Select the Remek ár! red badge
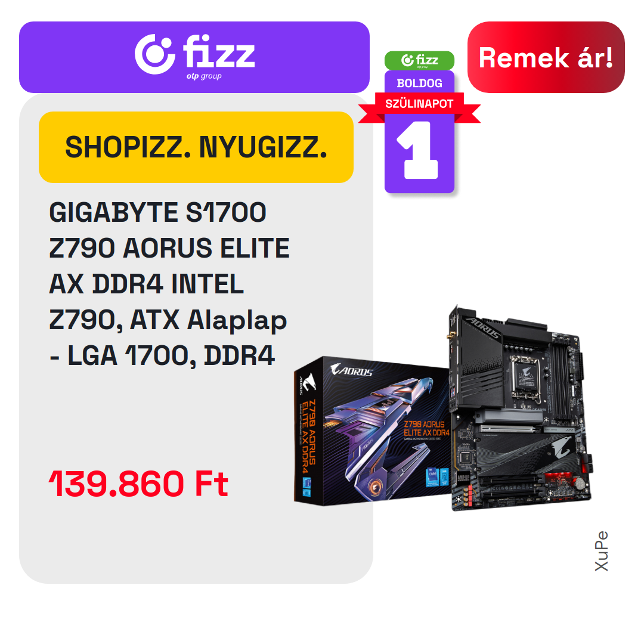This screenshot has height=644, width=644. click(x=546, y=57)
